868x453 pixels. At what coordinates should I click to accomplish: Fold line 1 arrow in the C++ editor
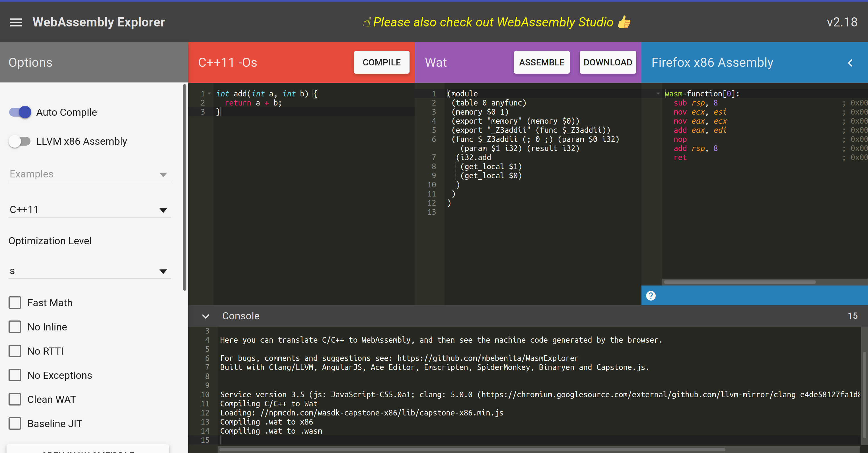click(x=209, y=94)
